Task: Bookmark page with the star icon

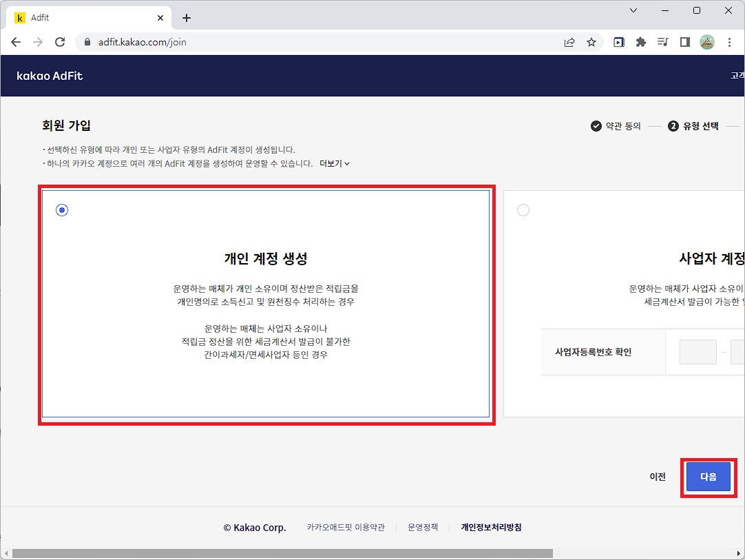Action: coord(591,42)
